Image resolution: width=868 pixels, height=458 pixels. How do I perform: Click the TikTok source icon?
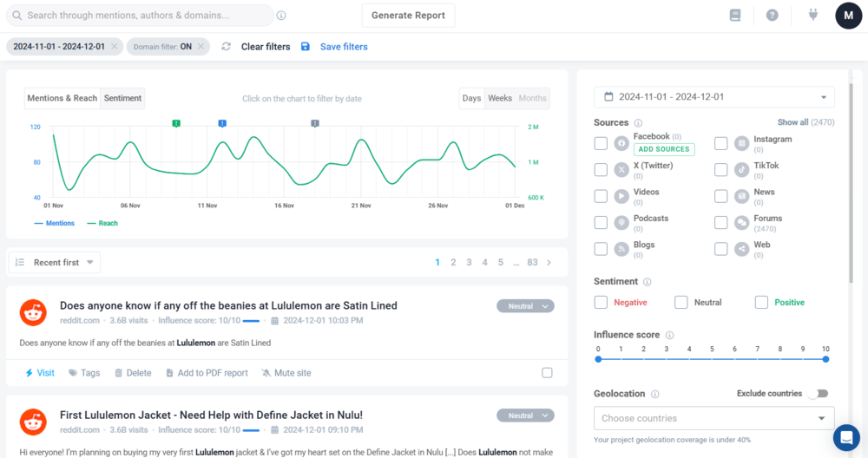[742, 170]
